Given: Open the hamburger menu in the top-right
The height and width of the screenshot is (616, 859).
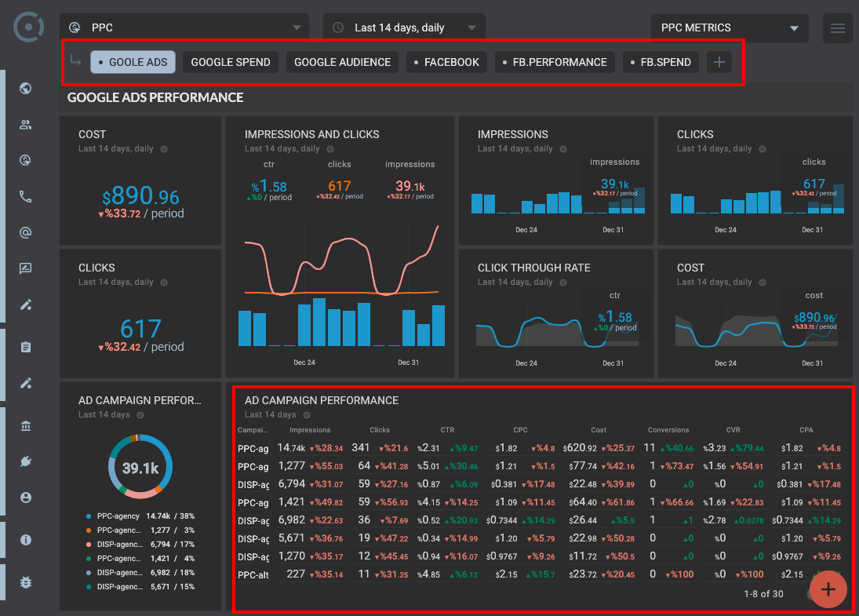Looking at the screenshot, I should 837,28.
